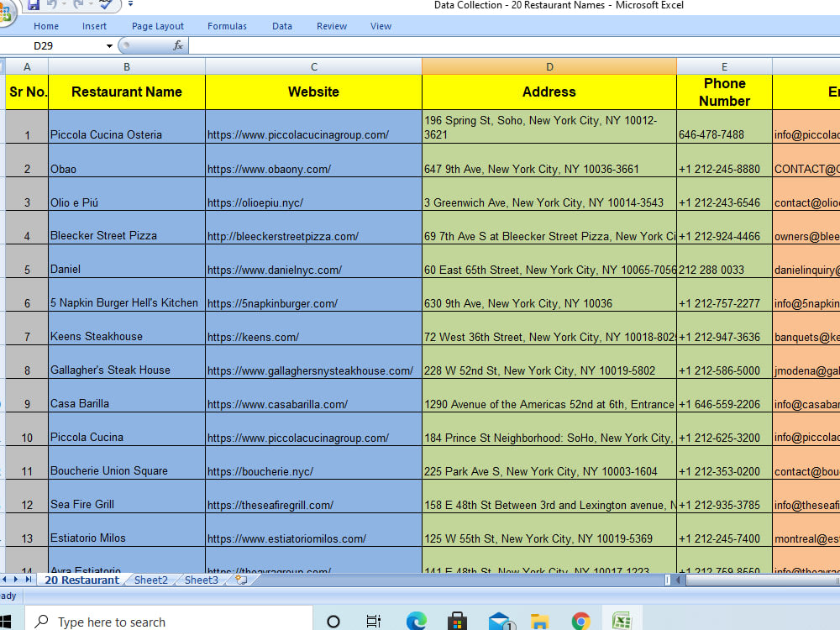
Task: Select the Address header cell
Action: tap(549, 92)
